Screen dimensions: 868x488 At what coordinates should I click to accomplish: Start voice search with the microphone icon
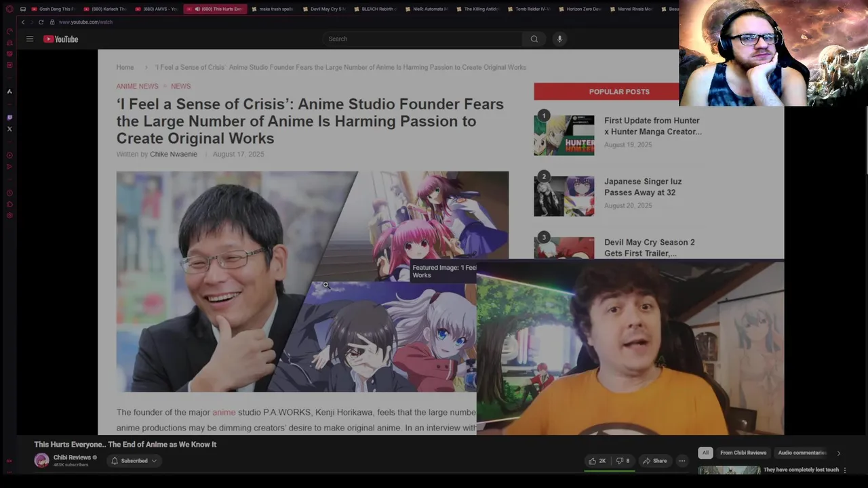point(559,39)
